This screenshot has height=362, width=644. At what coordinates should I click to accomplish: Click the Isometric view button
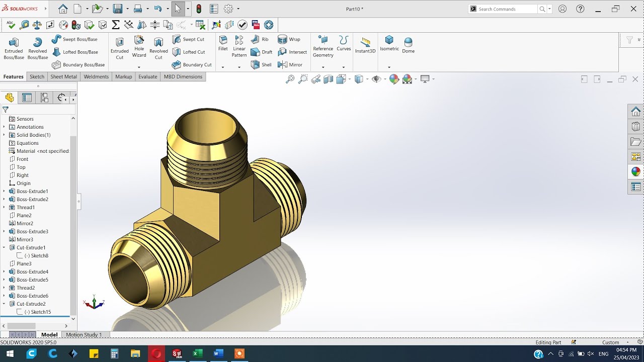(x=389, y=44)
